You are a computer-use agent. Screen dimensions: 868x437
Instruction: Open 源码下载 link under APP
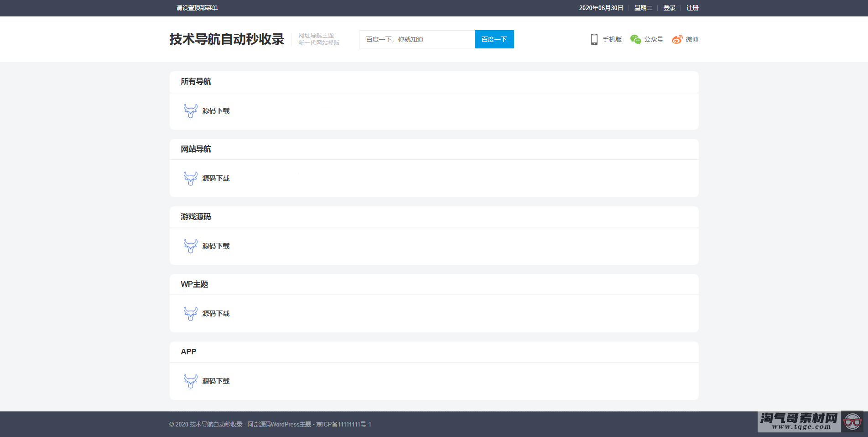216,381
